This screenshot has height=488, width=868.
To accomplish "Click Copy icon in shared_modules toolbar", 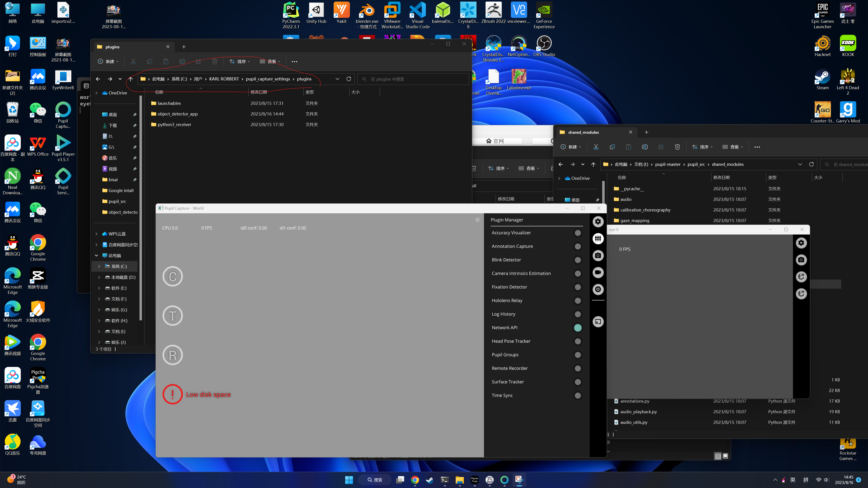I will click(x=612, y=147).
